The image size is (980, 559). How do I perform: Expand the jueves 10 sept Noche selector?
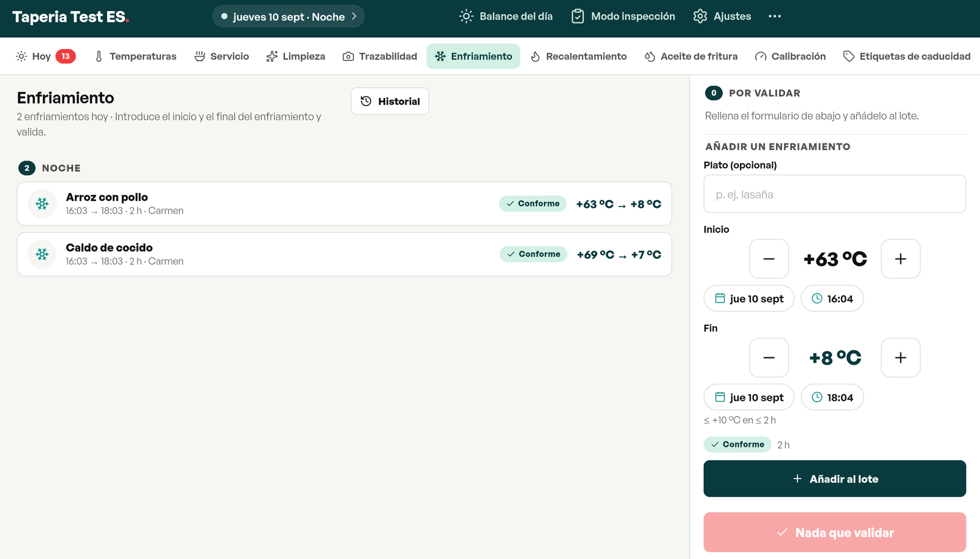coord(288,17)
